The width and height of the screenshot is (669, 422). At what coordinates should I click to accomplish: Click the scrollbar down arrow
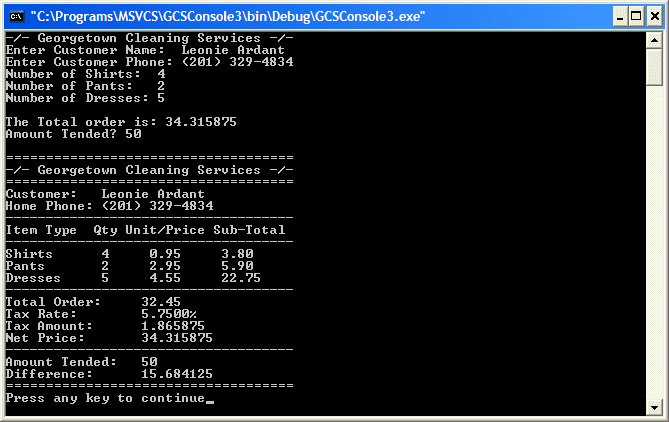tap(654, 407)
